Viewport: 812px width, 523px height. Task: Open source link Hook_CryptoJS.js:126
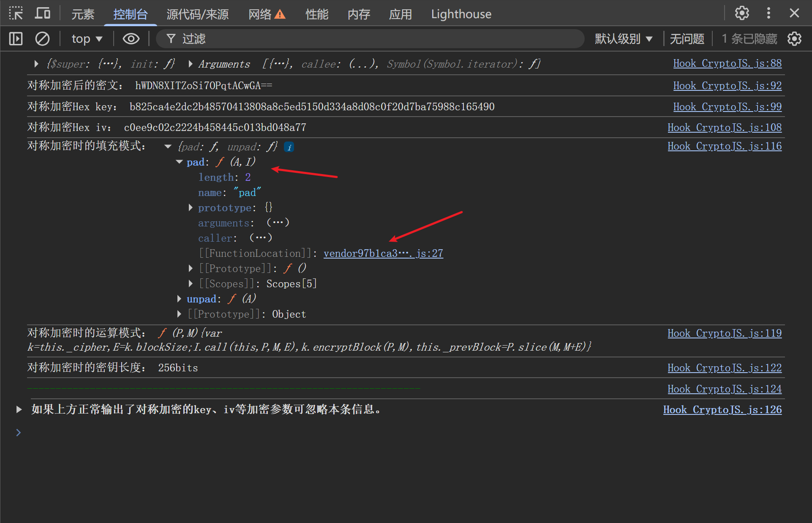pyautogui.click(x=722, y=410)
